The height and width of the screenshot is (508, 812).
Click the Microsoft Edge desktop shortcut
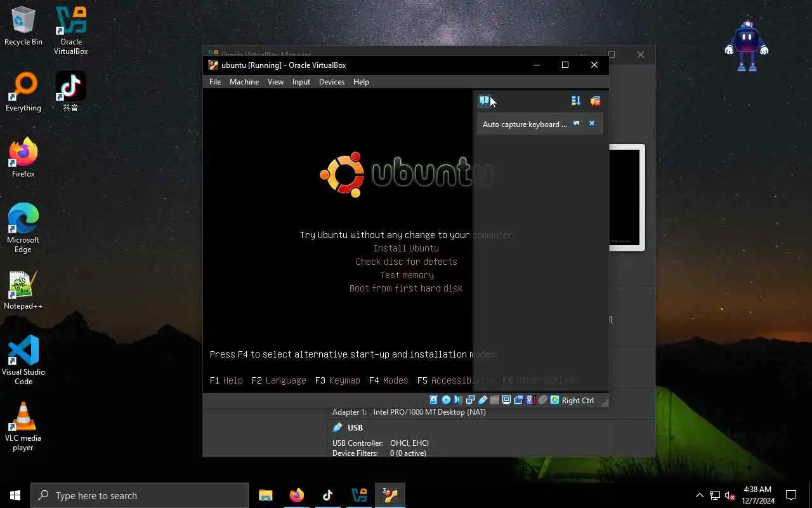pos(23,229)
